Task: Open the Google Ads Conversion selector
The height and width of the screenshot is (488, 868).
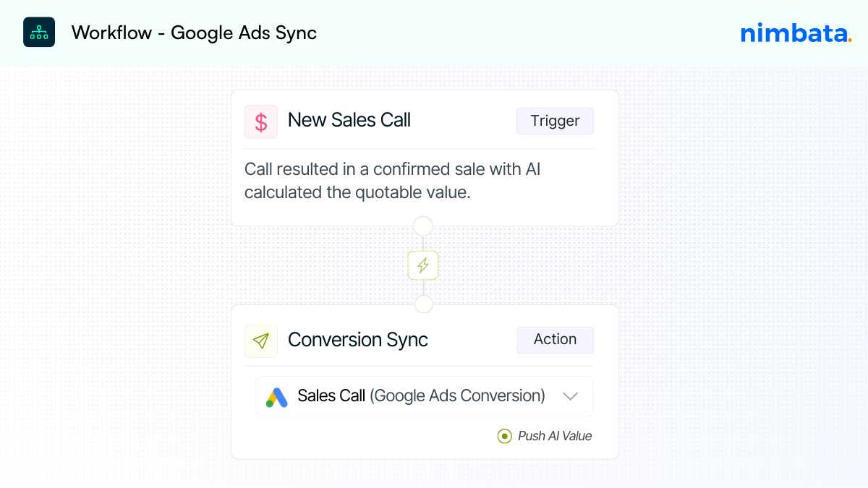Action: tap(424, 396)
